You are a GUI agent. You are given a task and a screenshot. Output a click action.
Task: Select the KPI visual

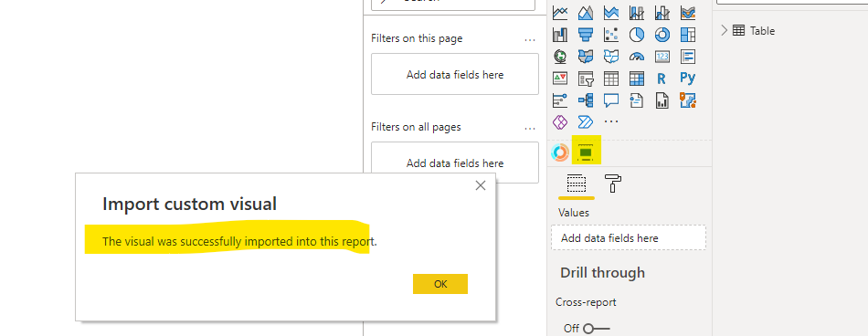click(560, 79)
